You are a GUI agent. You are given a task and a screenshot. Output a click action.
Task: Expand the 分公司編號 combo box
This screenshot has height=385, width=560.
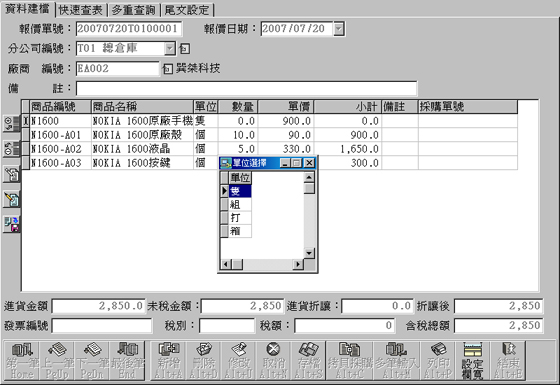(170, 49)
